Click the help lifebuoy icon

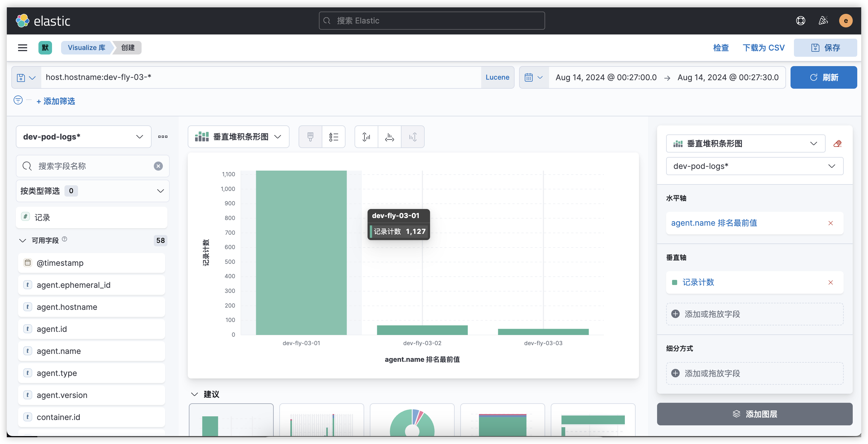[800, 21]
